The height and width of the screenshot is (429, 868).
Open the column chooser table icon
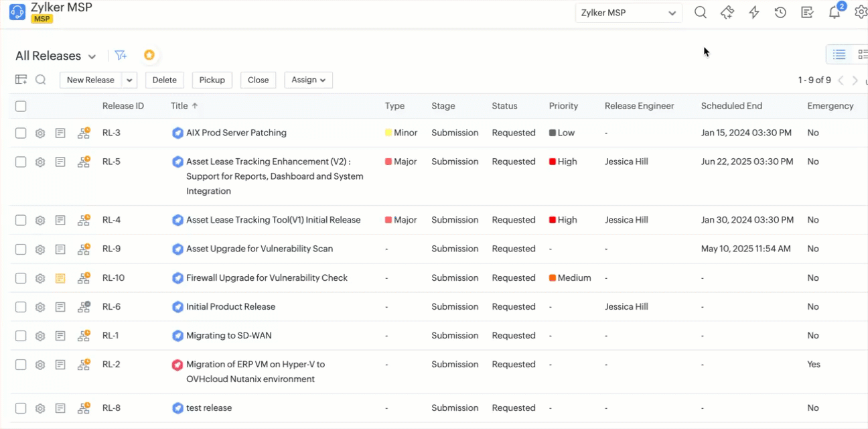[21, 80]
